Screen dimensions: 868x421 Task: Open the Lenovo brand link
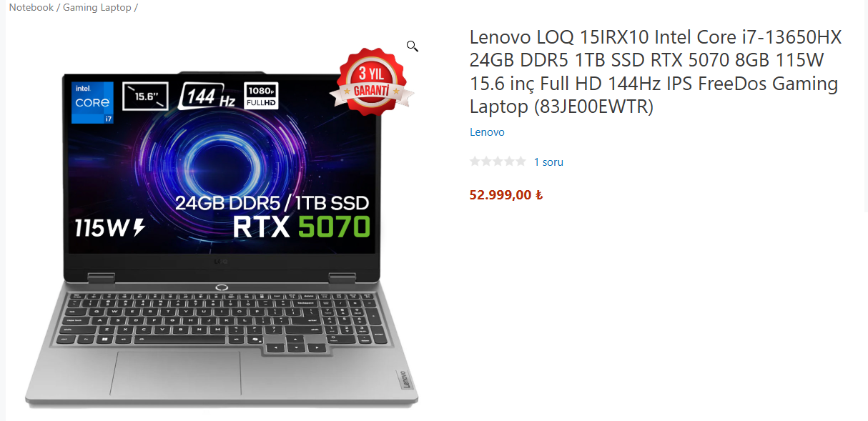tap(487, 132)
